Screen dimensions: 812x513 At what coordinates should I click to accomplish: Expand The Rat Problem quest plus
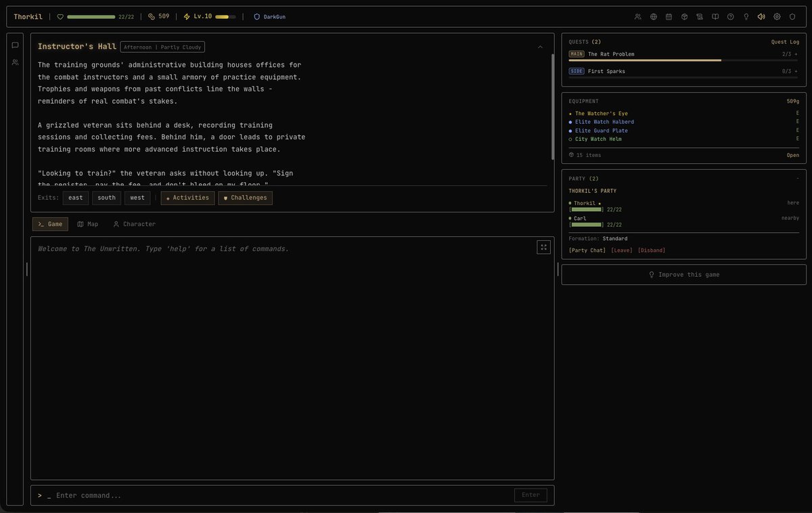click(796, 54)
